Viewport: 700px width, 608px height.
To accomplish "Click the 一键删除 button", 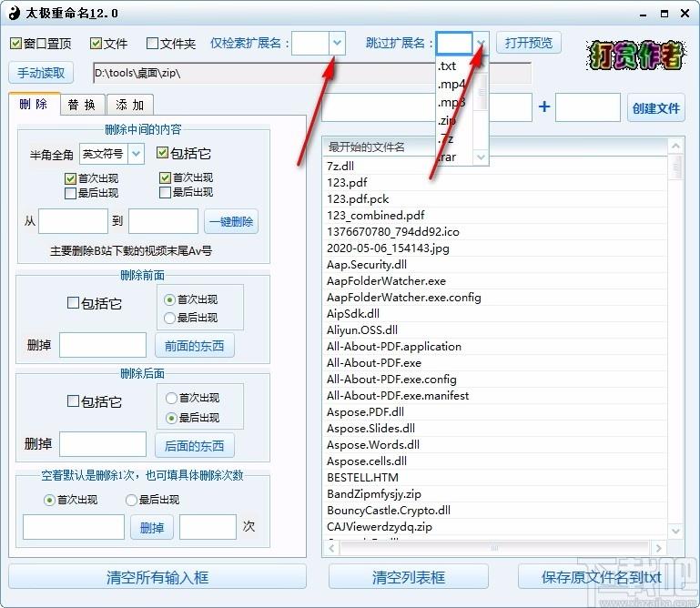I will click(x=231, y=221).
